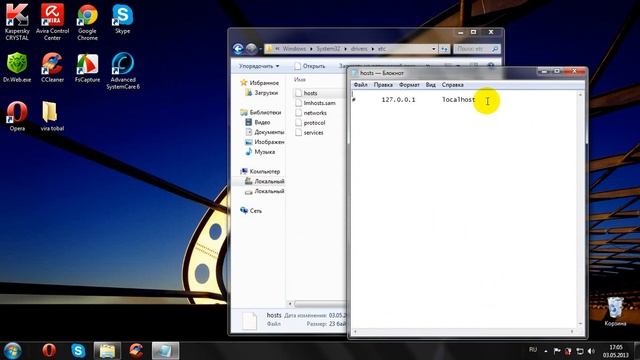Open the Правка menu in Notepad
This screenshot has height=360, width=640.
point(383,85)
